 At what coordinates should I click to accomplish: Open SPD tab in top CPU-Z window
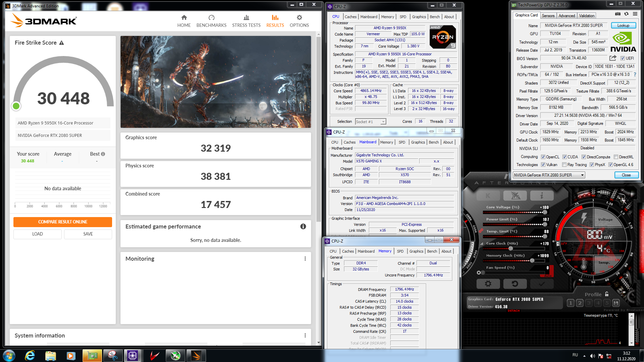[x=403, y=17]
